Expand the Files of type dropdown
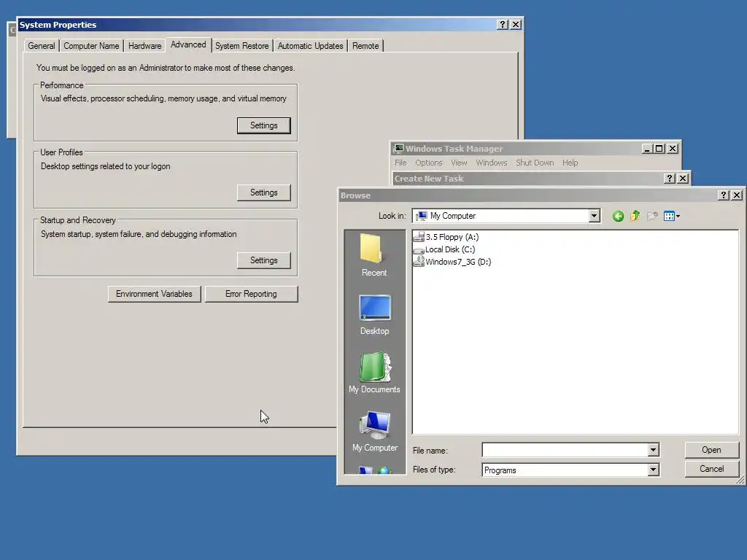 (x=653, y=470)
